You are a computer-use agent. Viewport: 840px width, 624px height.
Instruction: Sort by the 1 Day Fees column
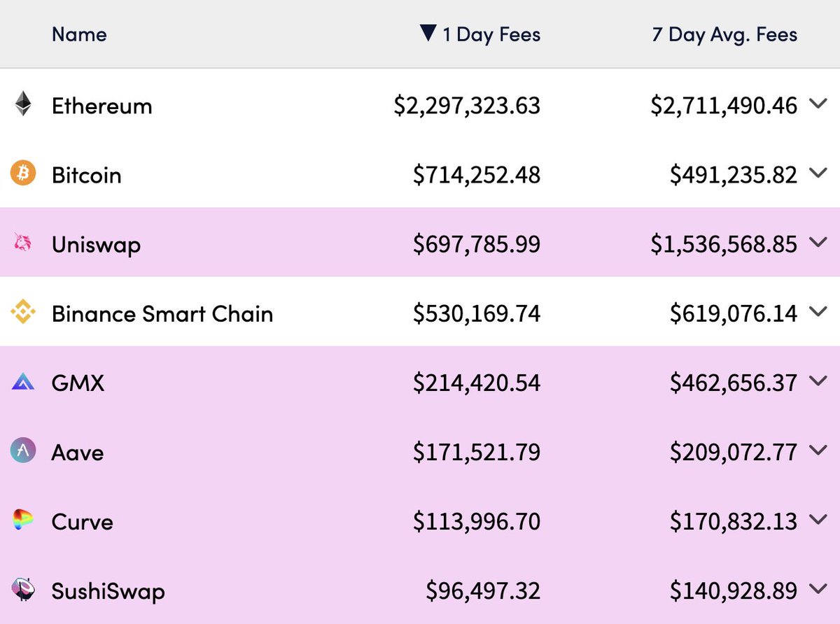click(491, 34)
